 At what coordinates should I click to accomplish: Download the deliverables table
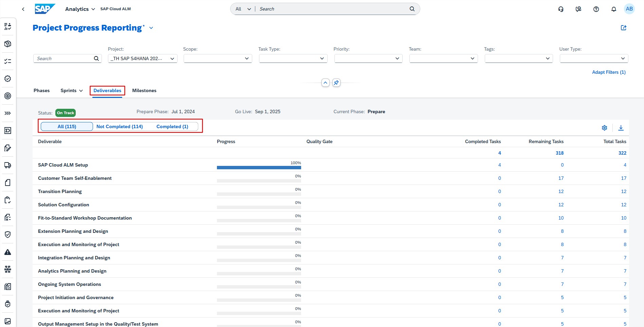coord(621,128)
